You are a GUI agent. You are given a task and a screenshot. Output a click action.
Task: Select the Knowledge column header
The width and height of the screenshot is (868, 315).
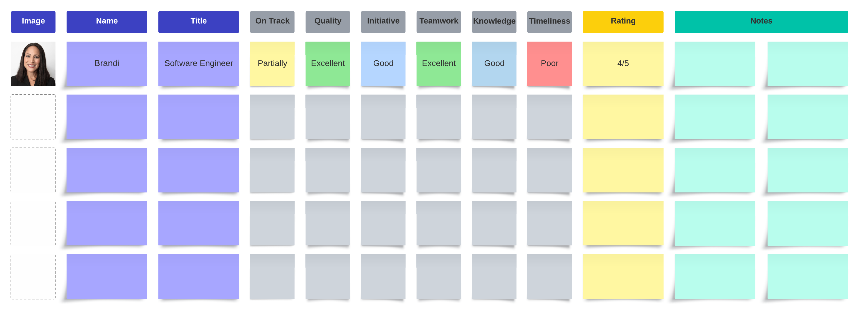[x=494, y=22]
